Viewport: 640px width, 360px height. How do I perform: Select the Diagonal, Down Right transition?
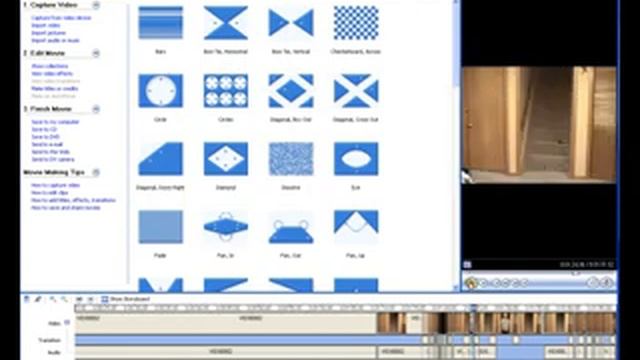[x=160, y=159]
